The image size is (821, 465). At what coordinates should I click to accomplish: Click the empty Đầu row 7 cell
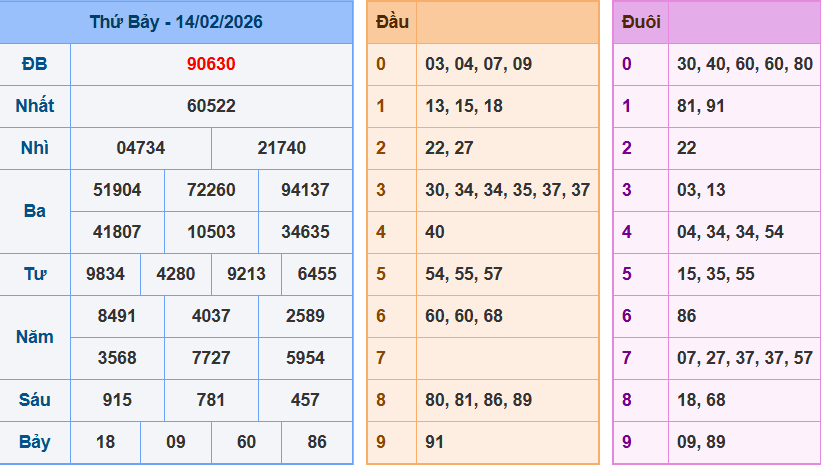pyautogui.click(x=507, y=358)
